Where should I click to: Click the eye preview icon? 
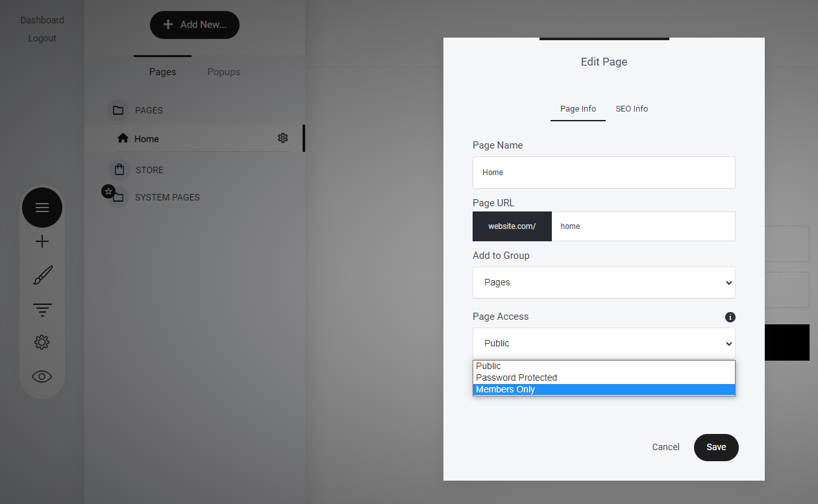[42, 376]
